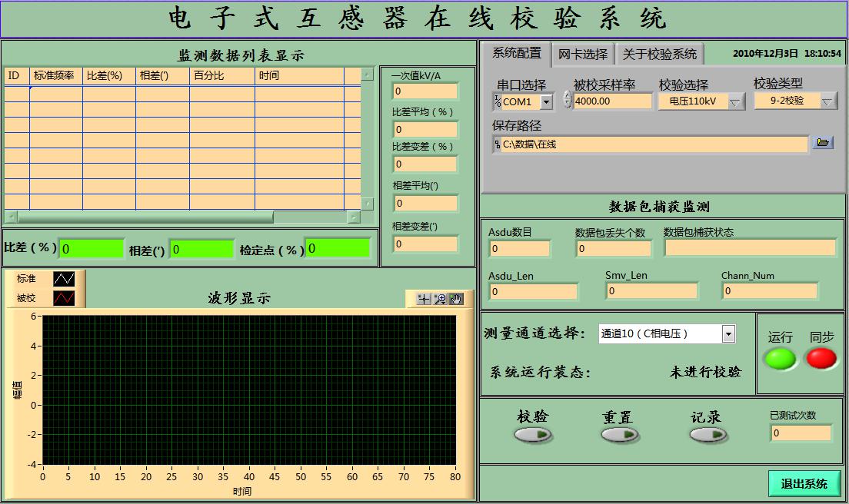
Task: Click the Chann_Num value field
Action: click(x=769, y=291)
